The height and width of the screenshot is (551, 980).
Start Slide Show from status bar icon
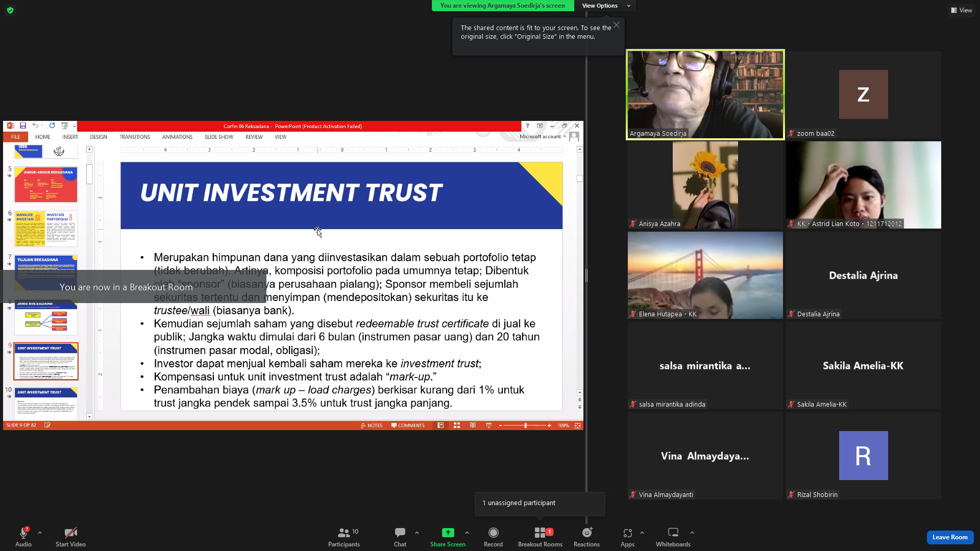488,425
